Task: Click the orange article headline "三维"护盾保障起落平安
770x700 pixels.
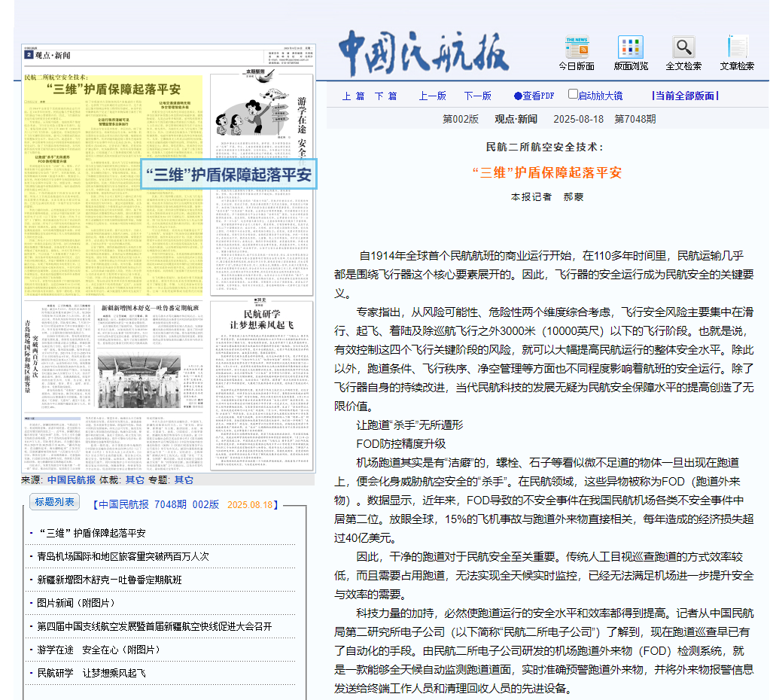Action: tap(546, 172)
